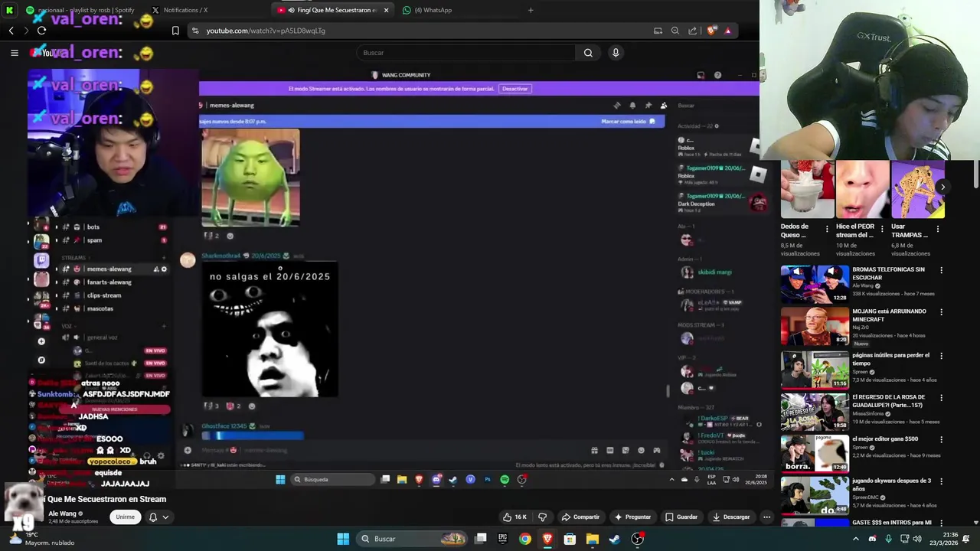Click taskbar volume speaker icon

tap(917, 539)
